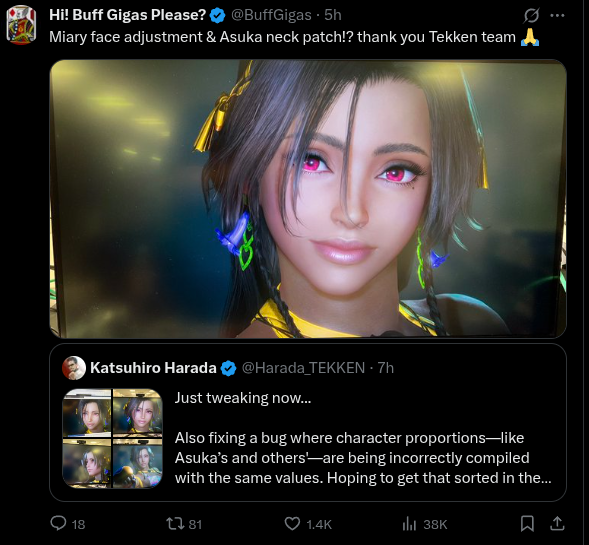The height and width of the screenshot is (545, 589).
Task: Click the @Harada_TEKKEN handle
Action: point(303,368)
